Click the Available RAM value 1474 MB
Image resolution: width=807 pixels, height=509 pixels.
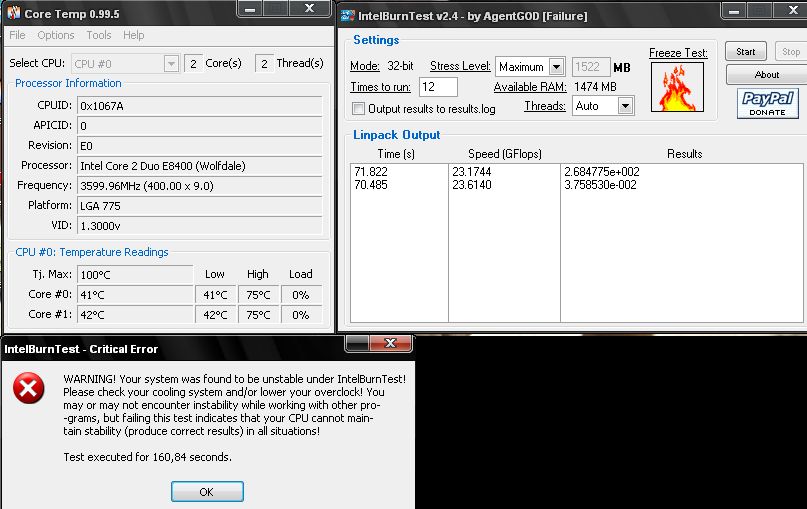(595, 86)
